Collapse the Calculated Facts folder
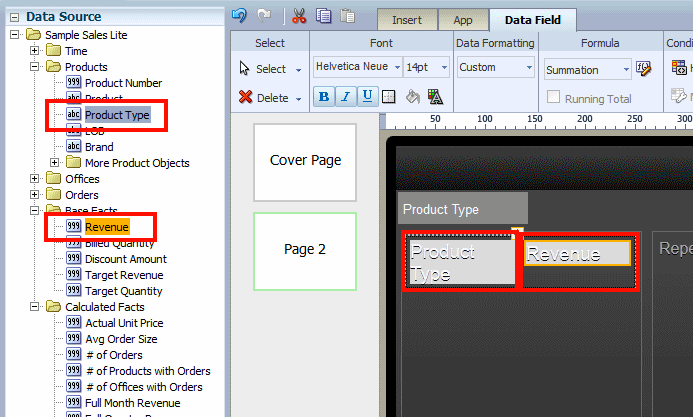Viewport: 693px width, 417px height. click(34, 306)
